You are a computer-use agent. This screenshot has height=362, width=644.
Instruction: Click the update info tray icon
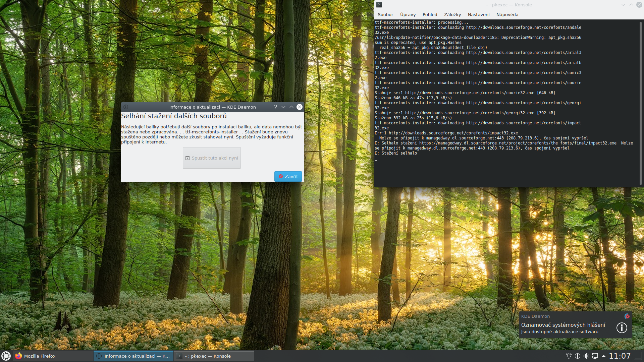pyautogui.click(x=578, y=356)
